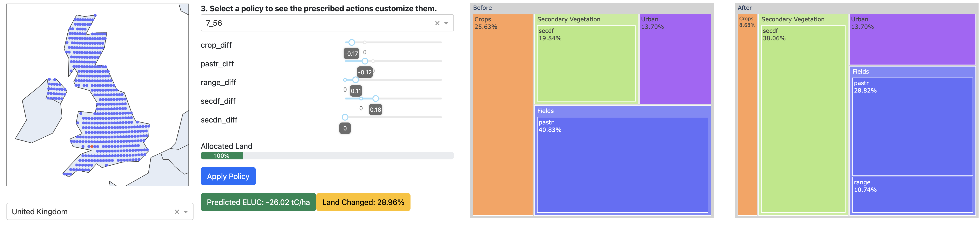Screen dimensions: 980x227
Task: Click the Predicted ELUC badge
Action: pyautogui.click(x=258, y=202)
